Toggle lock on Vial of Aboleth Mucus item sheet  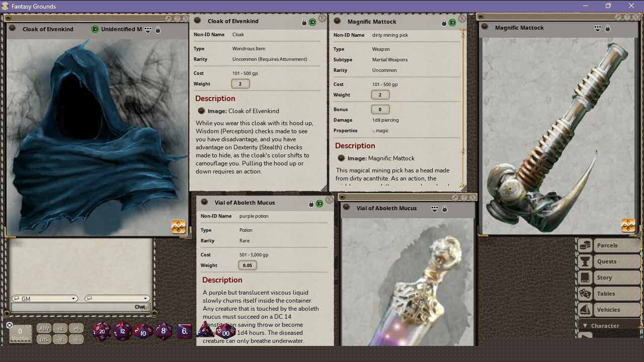click(x=311, y=204)
